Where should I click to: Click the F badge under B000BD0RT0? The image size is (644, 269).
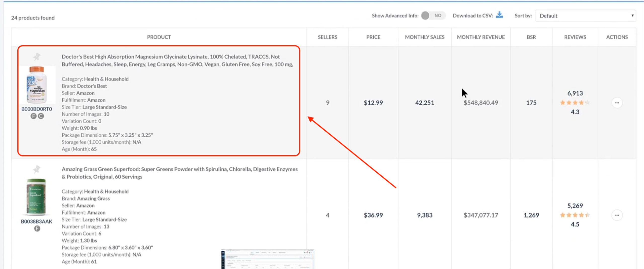[33, 116]
